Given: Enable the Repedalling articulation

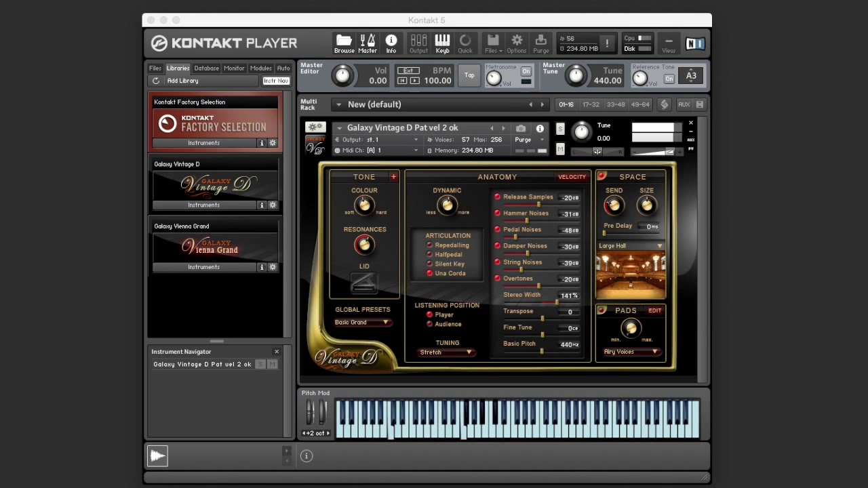Looking at the screenshot, I should 429,245.
